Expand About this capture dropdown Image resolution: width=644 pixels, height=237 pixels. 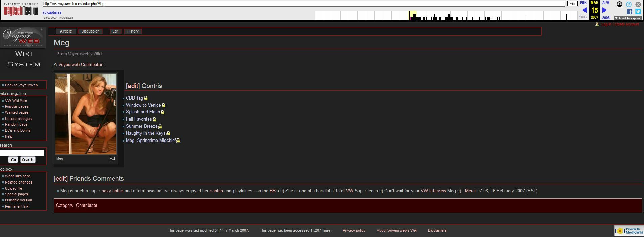628,18
